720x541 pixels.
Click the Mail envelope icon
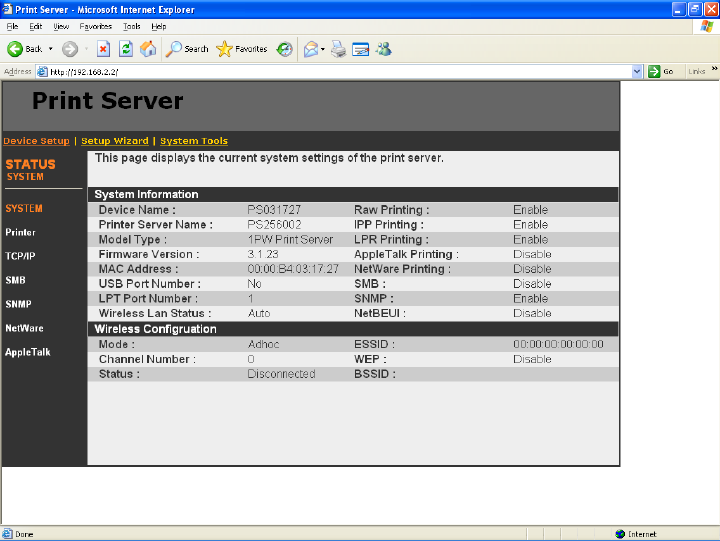click(311, 49)
